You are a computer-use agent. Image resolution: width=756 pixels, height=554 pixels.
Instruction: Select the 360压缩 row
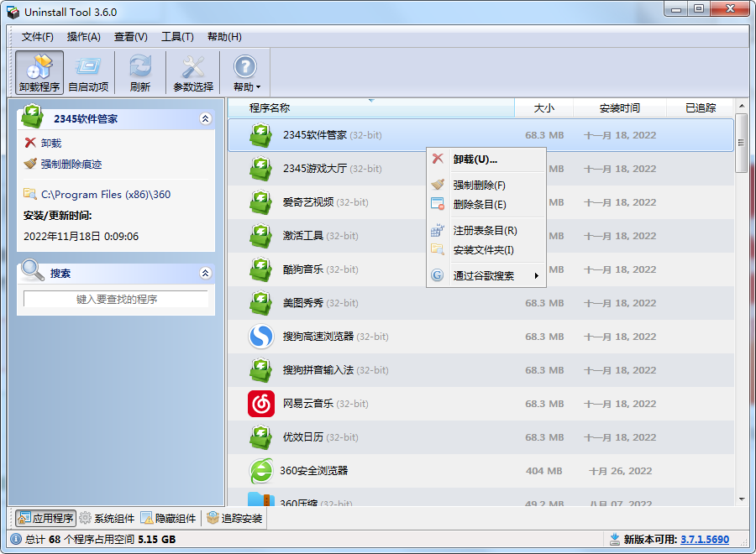pos(480,499)
